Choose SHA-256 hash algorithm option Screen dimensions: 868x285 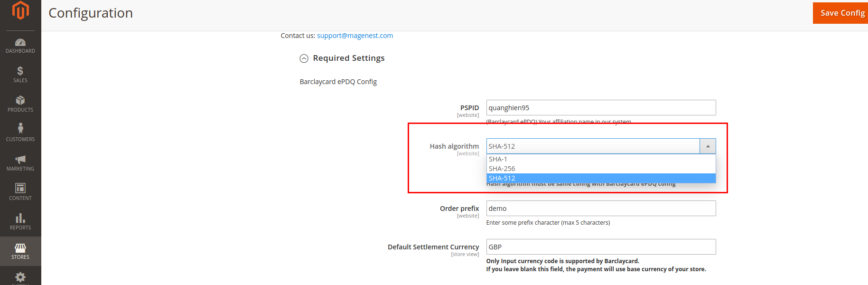coord(502,169)
